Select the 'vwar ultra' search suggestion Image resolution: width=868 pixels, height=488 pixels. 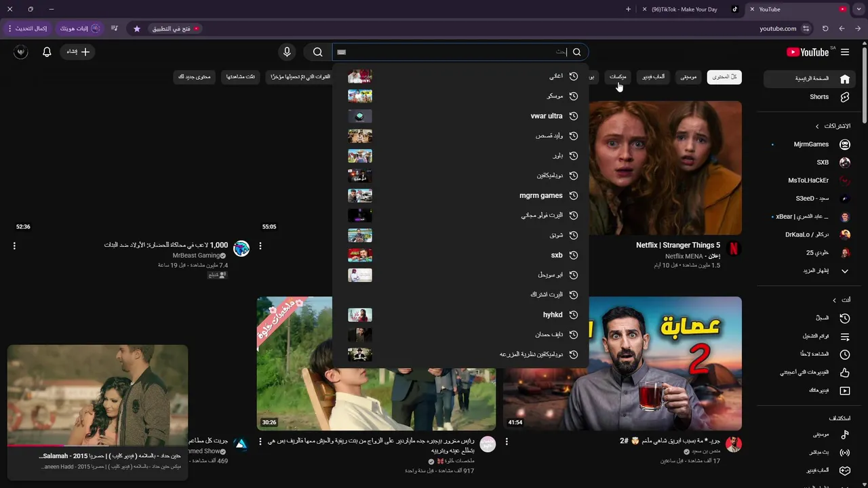[460, 116]
